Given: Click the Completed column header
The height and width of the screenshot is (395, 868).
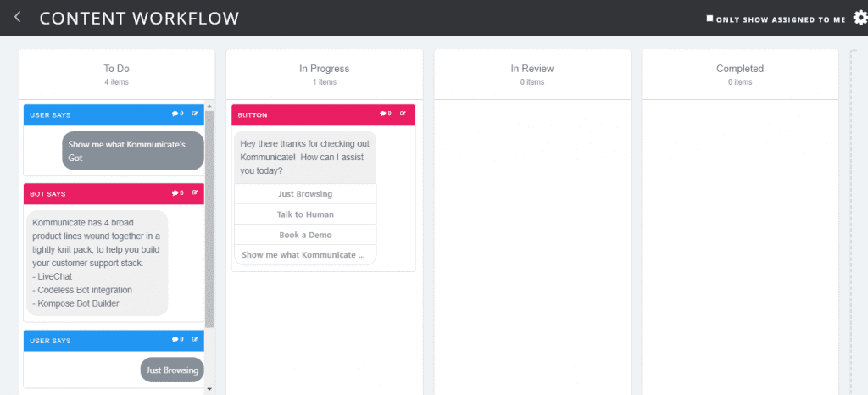Looking at the screenshot, I should 740,75.
